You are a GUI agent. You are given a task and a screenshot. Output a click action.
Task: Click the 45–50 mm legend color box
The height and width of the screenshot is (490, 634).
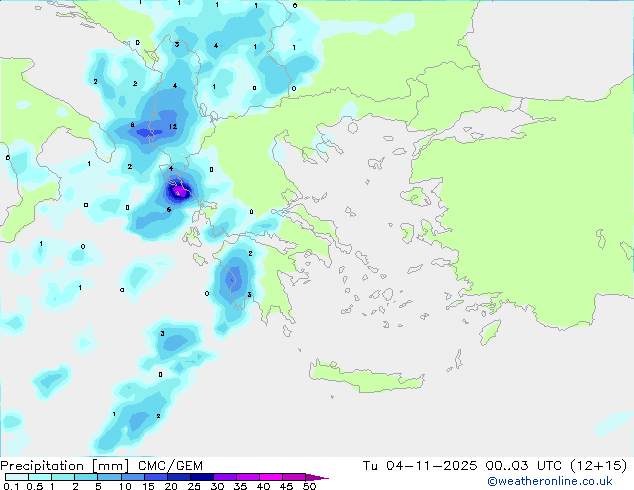click(294, 477)
